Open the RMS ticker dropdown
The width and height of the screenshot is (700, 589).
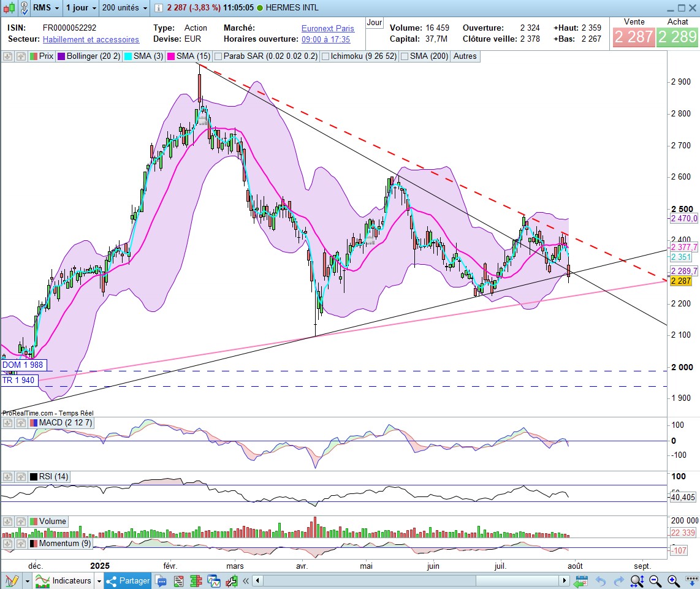pos(46,8)
